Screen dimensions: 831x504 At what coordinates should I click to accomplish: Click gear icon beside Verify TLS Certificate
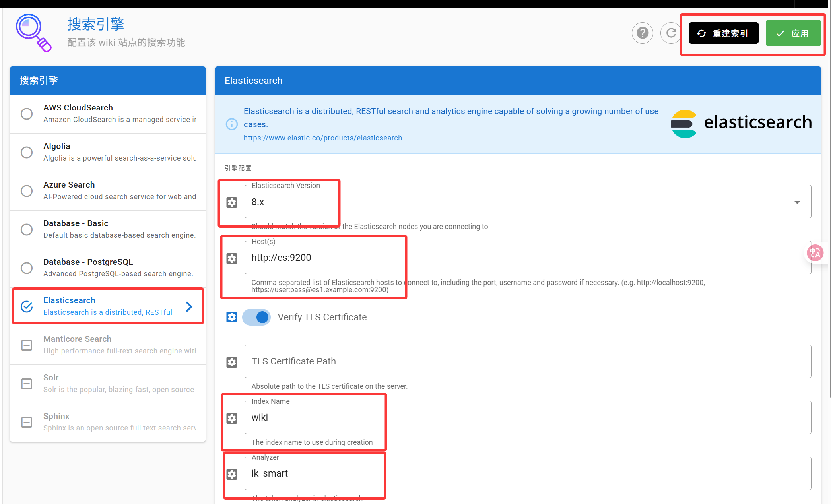[x=232, y=317]
